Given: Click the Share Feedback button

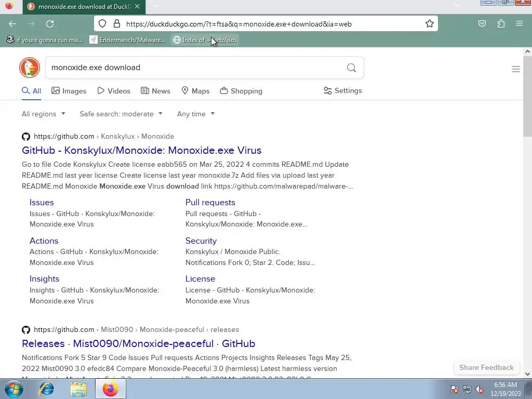Looking at the screenshot, I should (x=486, y=367).
